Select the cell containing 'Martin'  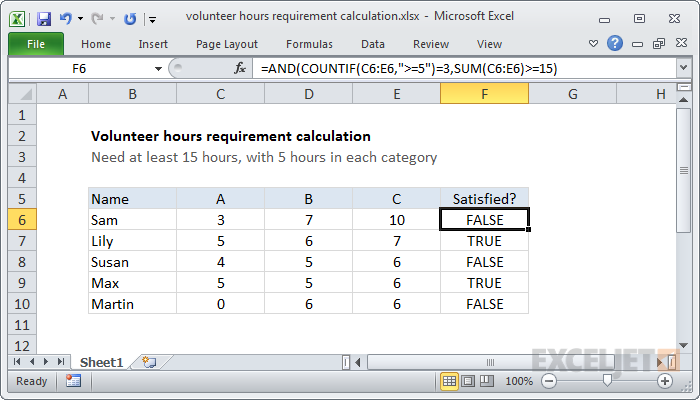coord(133,304)
